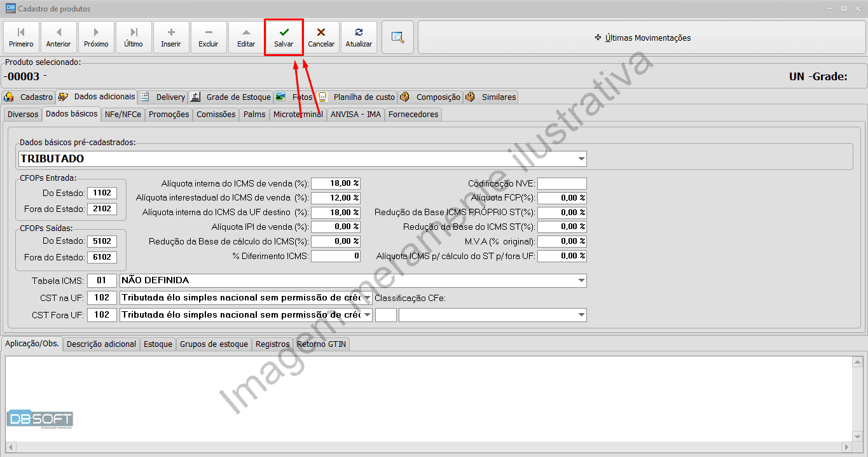
Task: Navigate back using the Anterior arrow
Action: pos(59,31)
